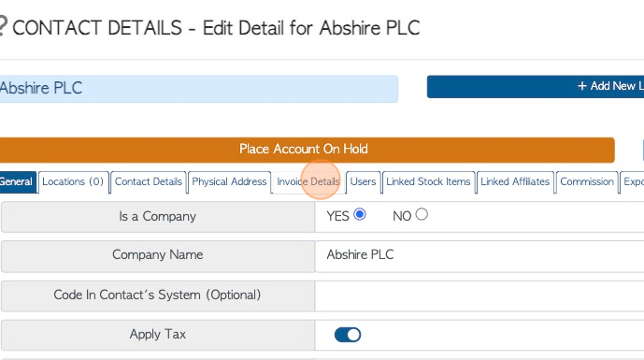Open the General tab
Image resolution: width=644 pixels, height=360 pixels.
click(x=17, y=181)
